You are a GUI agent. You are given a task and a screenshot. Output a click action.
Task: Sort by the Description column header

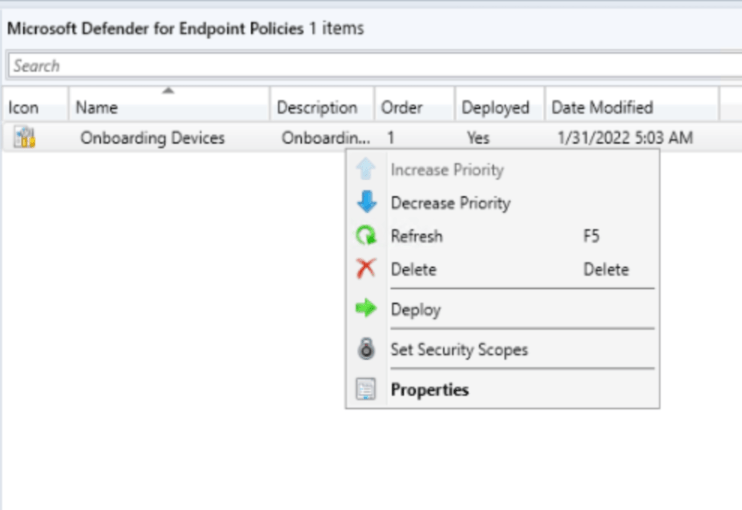[316, 107]
